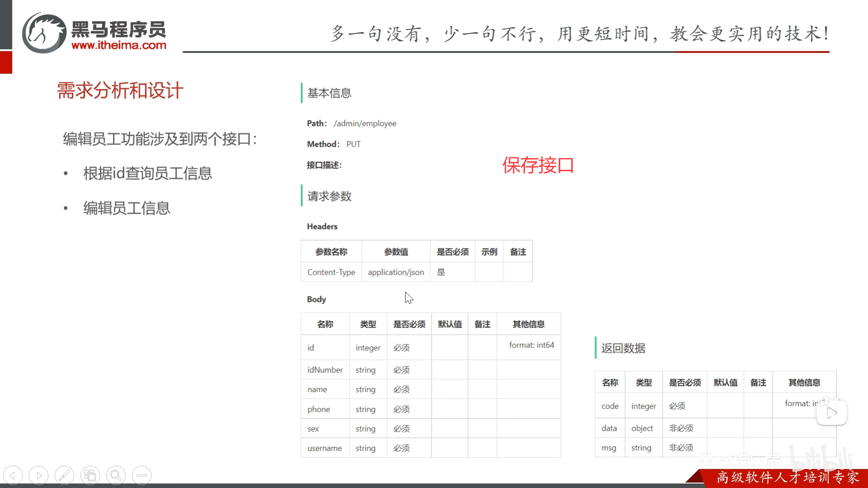Click the 根据id查询员工信息 bullet text
Viewport: 868px width, 488px height.
pos(147,173)
